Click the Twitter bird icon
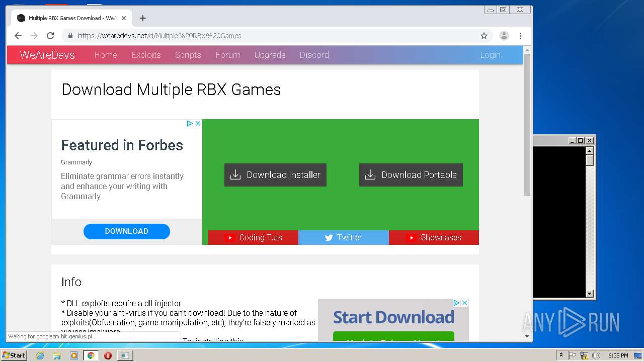This screenshot has width=644, height=362. click(x=329, y=238)
